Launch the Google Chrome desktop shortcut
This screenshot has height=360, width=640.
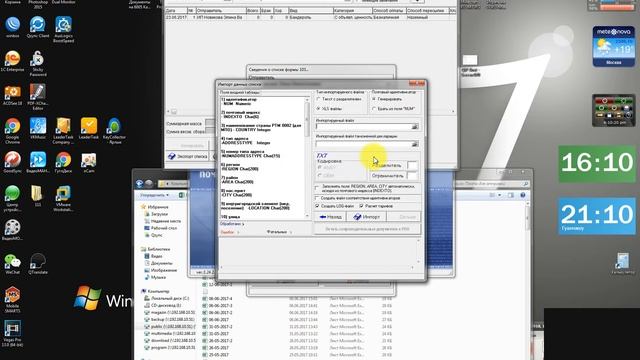(12, 131)
